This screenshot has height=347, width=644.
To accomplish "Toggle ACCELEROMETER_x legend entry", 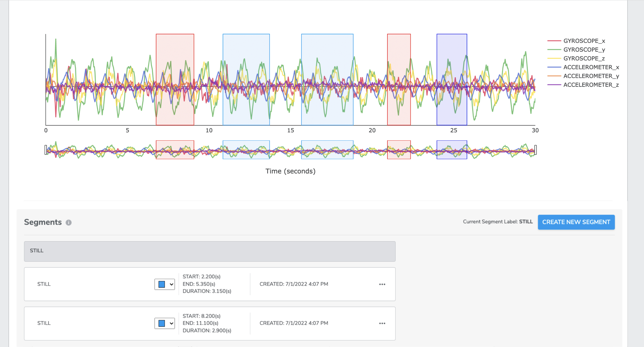I will coord(591,67).
